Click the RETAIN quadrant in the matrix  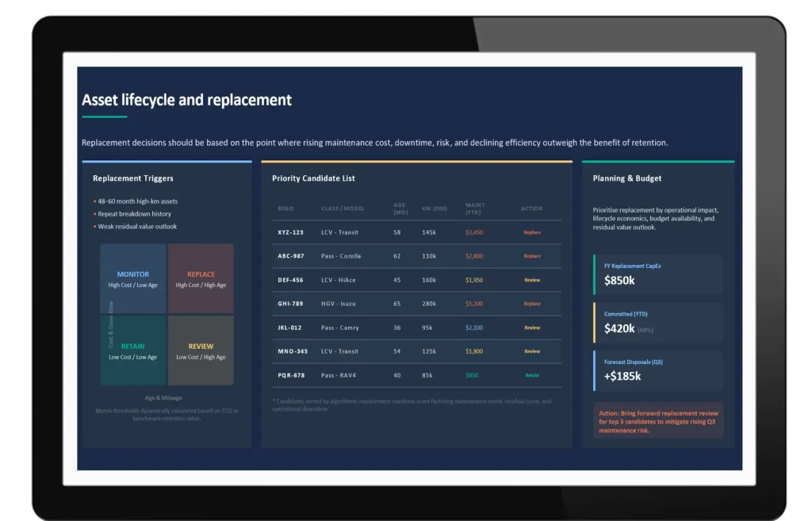(133, 351)
